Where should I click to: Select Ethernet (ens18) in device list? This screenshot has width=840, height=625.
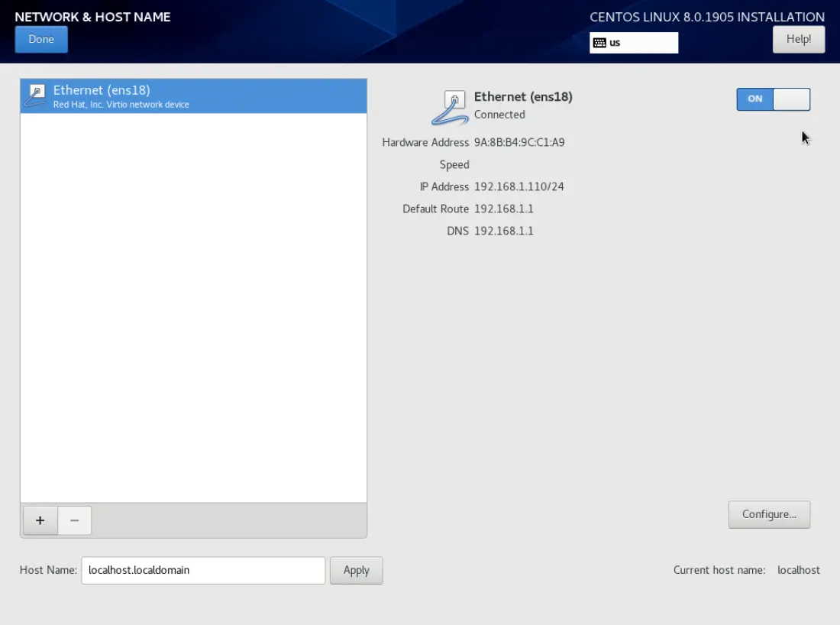click(x=193, y=96)
